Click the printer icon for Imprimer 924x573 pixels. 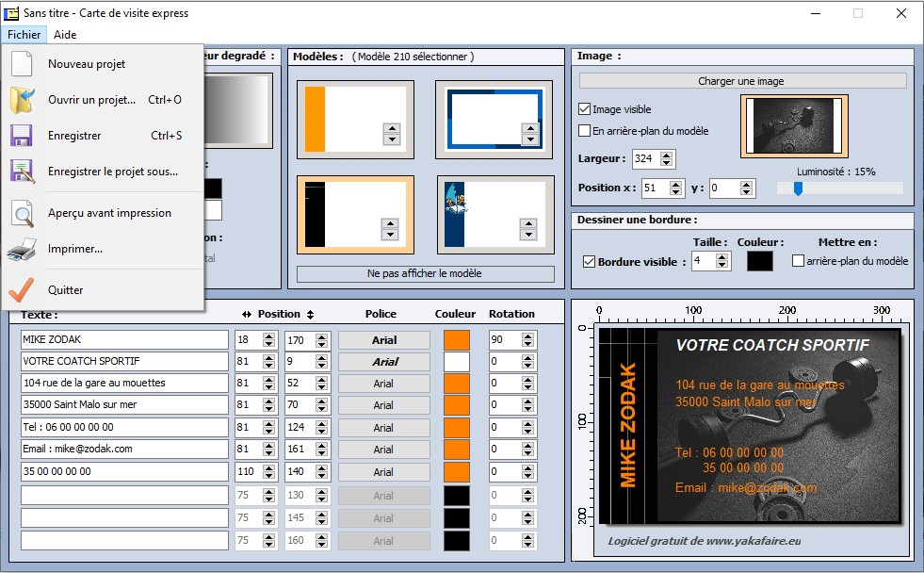click(x=21, y=249)
